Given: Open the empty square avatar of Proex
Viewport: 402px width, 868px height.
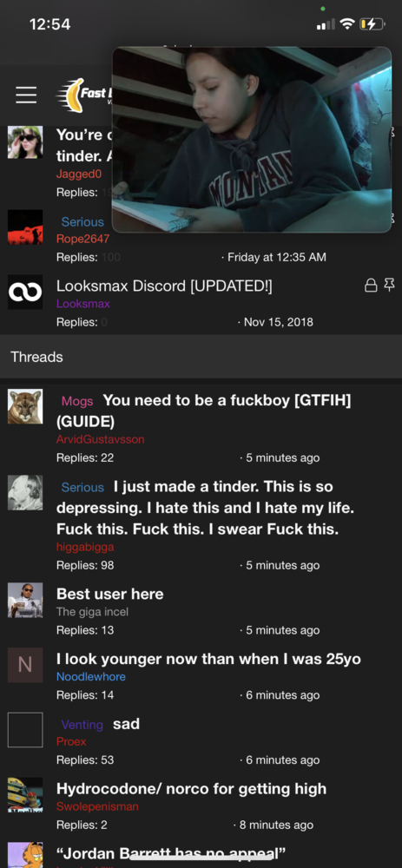Looking at the screenshot, I should coord(25,730).
